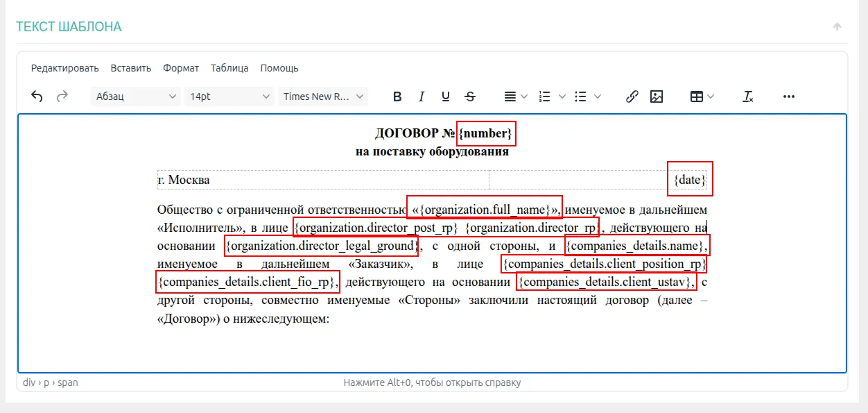Toggle bold formatting
Viewport: 868px width, 413px height.
[x=397, y=96]
